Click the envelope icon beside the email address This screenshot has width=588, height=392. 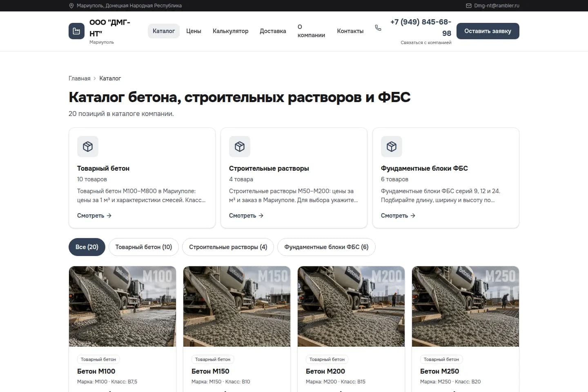pyautogui.click(x=469, y=6)
